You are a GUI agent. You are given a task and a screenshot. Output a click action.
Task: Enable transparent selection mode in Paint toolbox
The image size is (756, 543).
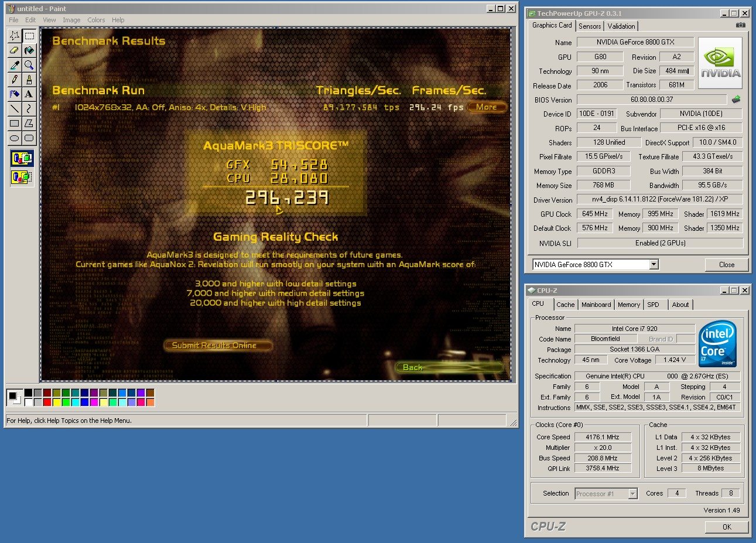[x=22, y=176]
